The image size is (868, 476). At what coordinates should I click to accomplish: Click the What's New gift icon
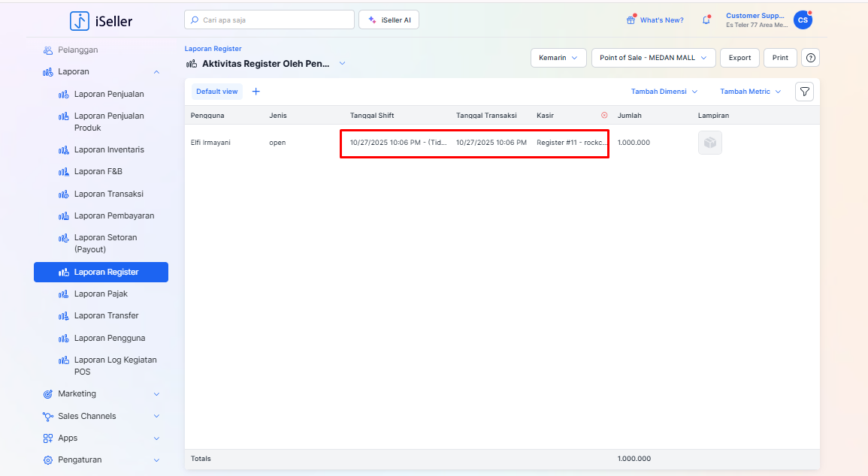(631, 20)
